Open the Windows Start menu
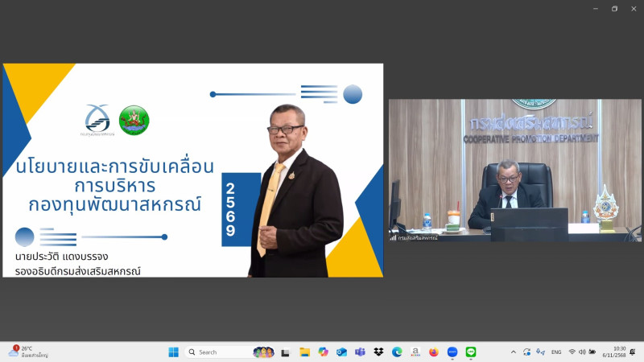 click(x=173, y=352)
